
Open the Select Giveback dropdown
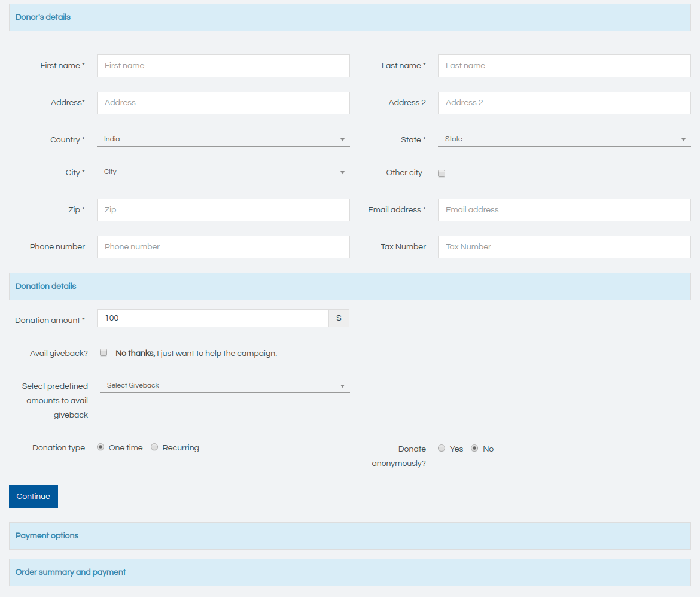coord(224,386)
